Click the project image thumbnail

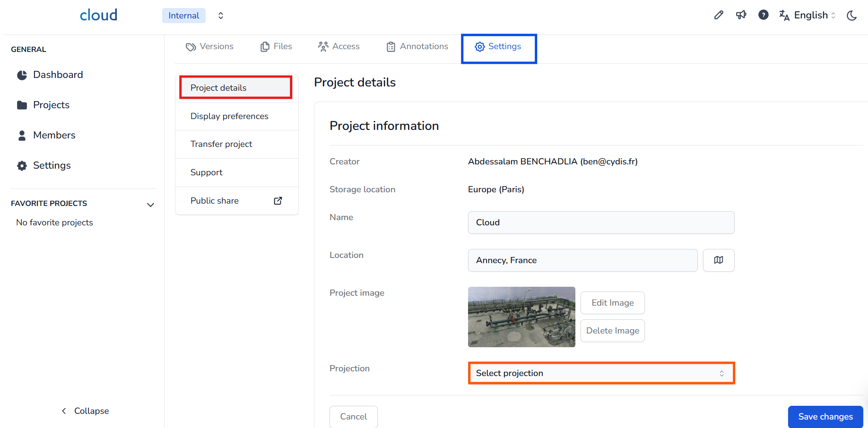[x=521, y=317]
